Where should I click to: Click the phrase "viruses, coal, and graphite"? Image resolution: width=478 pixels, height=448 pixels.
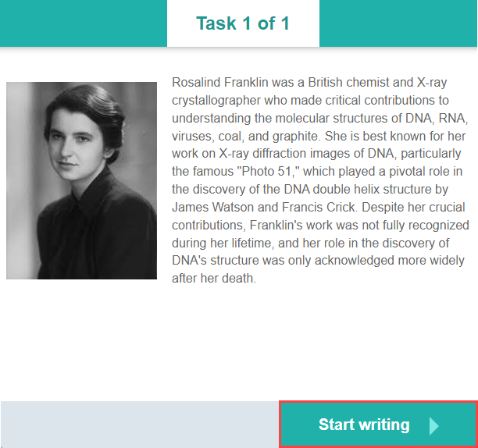tap(247, 136)
